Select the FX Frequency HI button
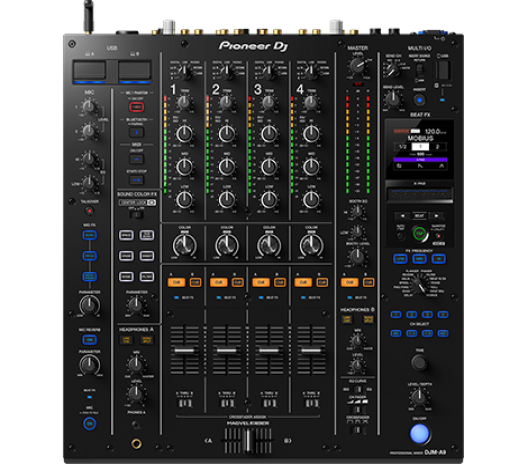The image size is (528, 464). coord(438,259)
